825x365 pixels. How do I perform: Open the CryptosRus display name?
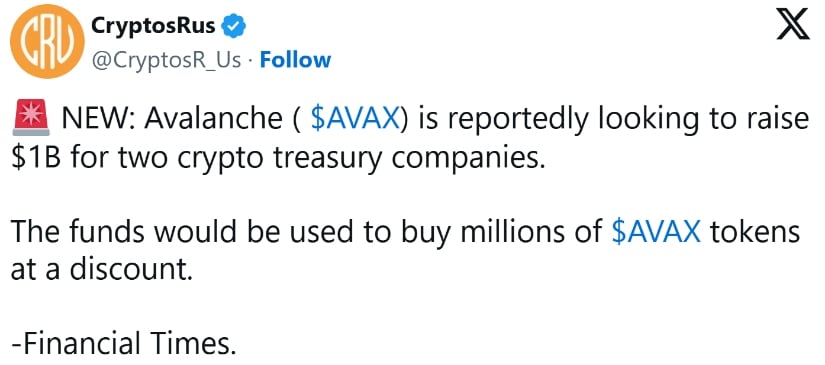[153, 26]
